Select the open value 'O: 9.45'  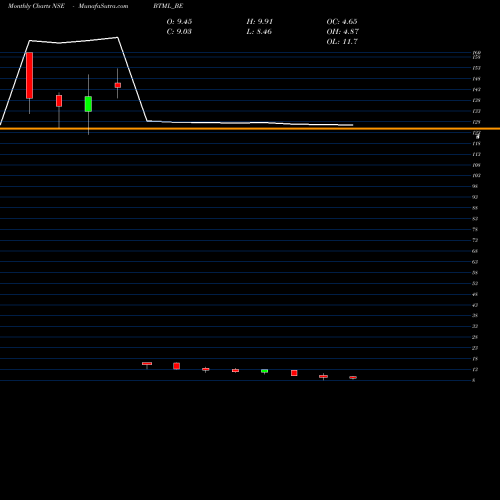pos(179,22)
